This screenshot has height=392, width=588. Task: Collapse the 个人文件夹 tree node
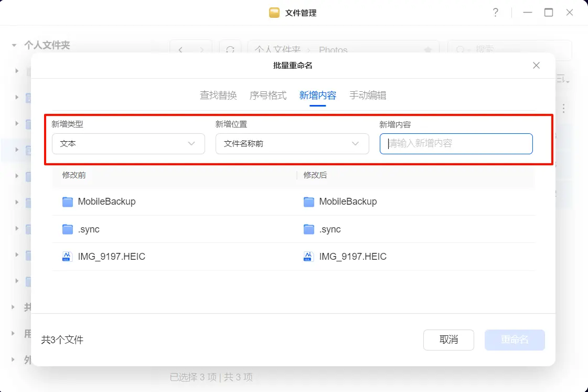tap(14, 46)
